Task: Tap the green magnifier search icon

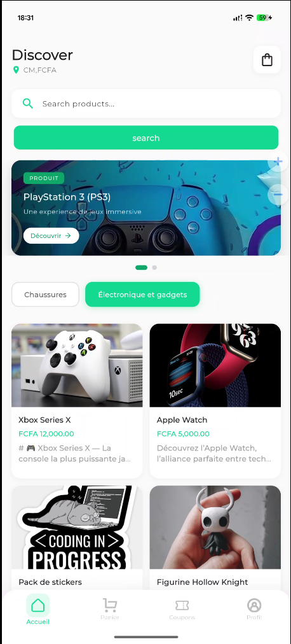Action: (x=28, y=104)
